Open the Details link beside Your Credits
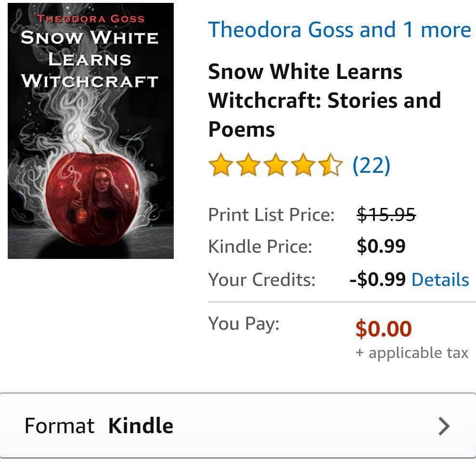Viewport: 476px width, 476px height. [x=440, y=280]
